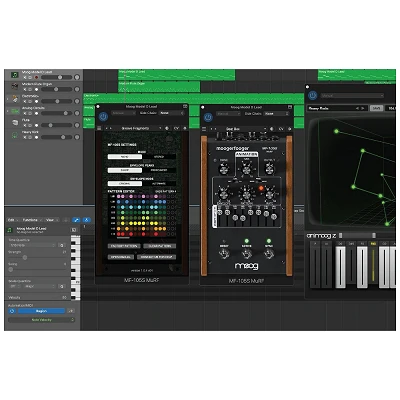Click the SAVE button in Animoog Z
Viewport: 400px width, 400px height.
[x=376, y=108]
